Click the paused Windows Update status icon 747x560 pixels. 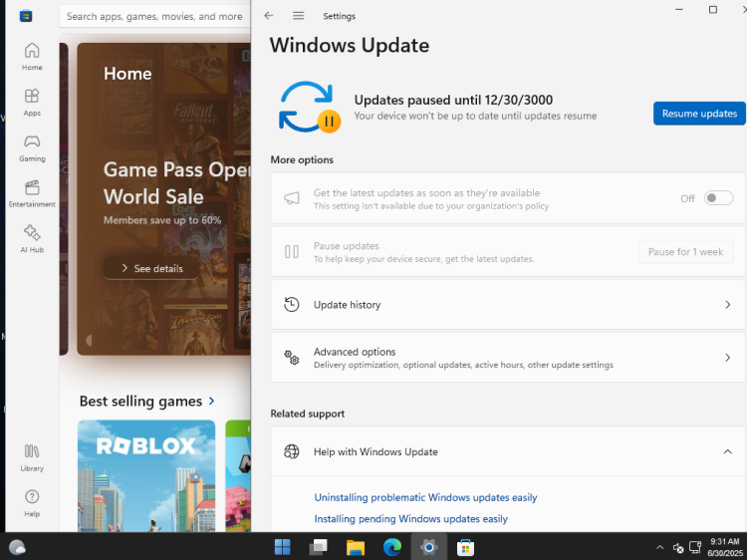pos(309,108)
